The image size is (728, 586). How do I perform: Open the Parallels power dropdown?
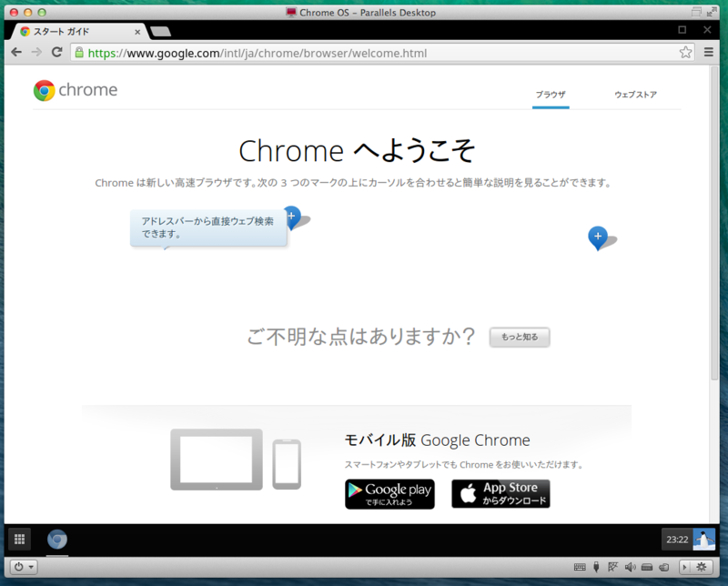tap(25, 567)
